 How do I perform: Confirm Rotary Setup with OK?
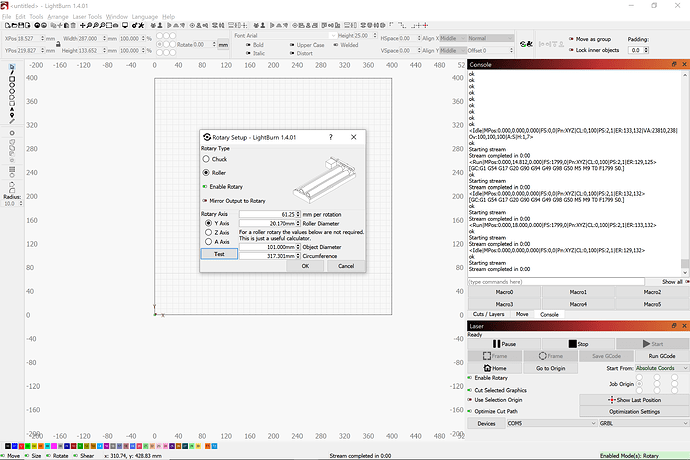[x=305, y=266]
